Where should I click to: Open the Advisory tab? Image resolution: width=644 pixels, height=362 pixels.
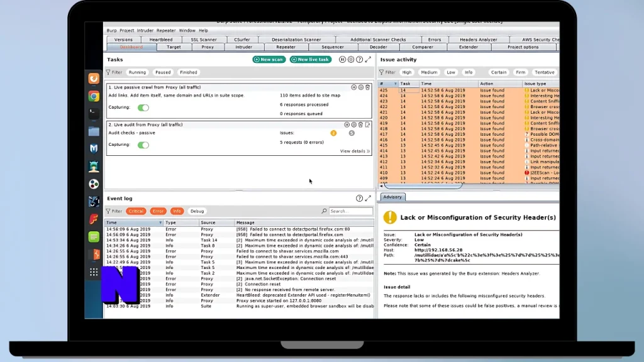click(392, 197)
